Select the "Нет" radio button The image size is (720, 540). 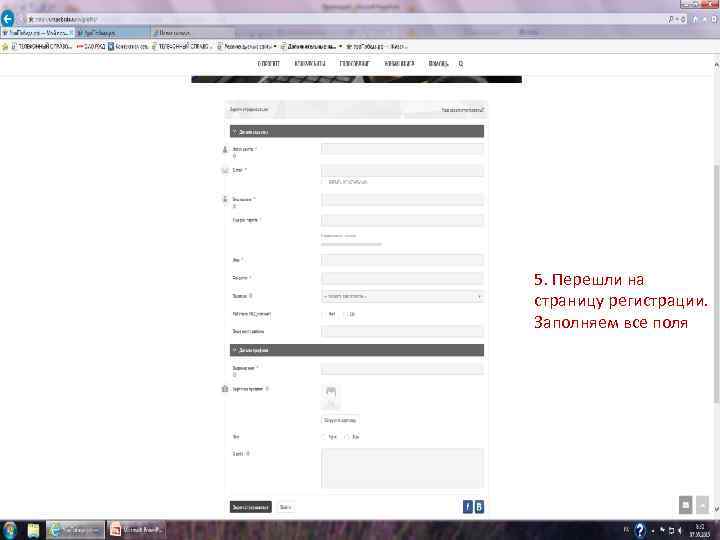pos(324,314)
